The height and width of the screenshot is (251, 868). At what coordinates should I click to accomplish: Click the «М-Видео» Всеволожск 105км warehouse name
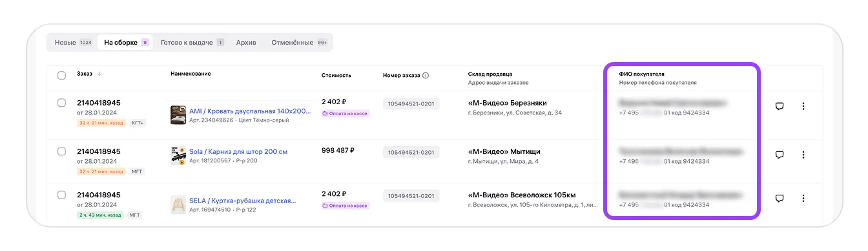(522, 195)
